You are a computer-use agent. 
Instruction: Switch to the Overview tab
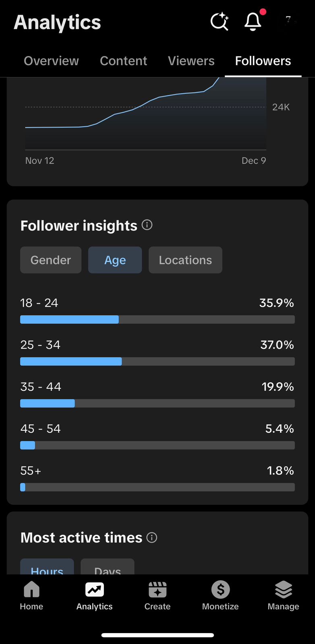click(x=51, y=61)
